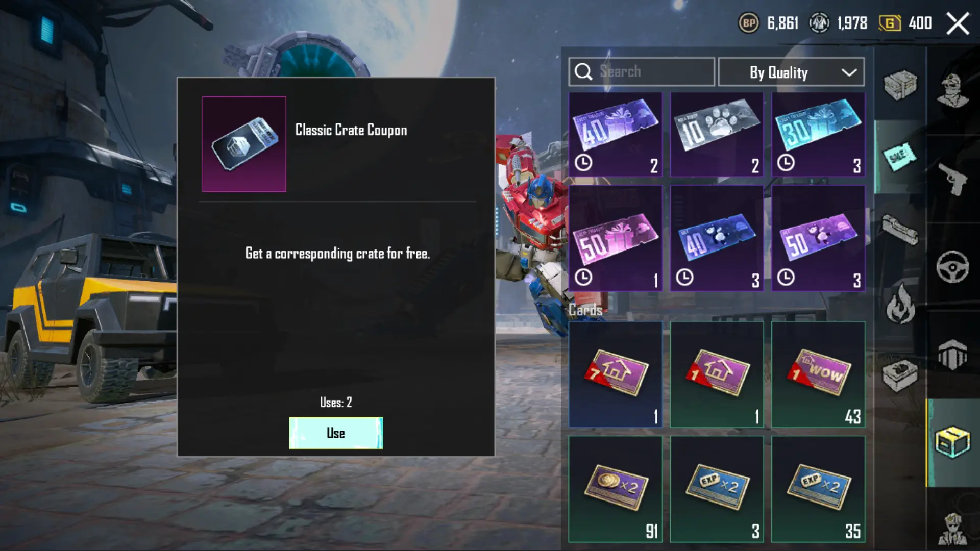The image size is (980, 551).
Task: Expand the By Quality sort dropdown
Action: coord(791,72)
